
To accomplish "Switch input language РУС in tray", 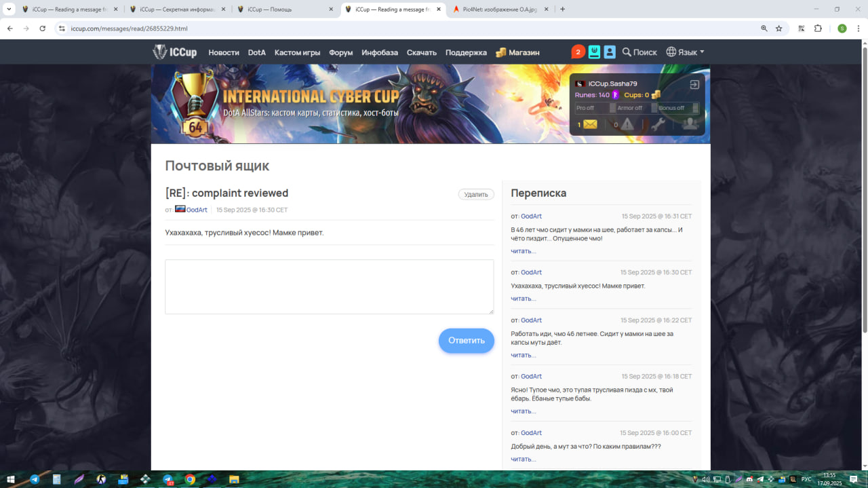I will [806, 479].
